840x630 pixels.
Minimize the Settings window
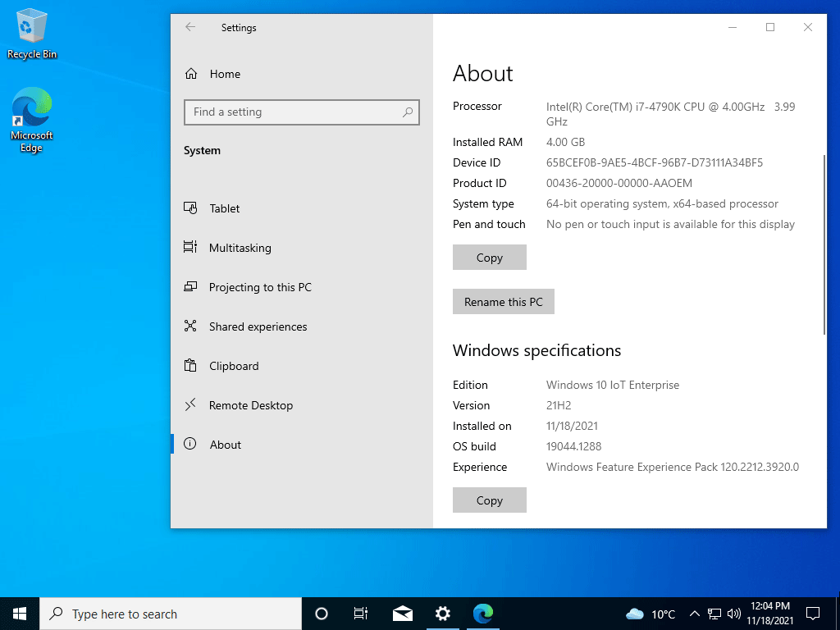coord(733,27)
